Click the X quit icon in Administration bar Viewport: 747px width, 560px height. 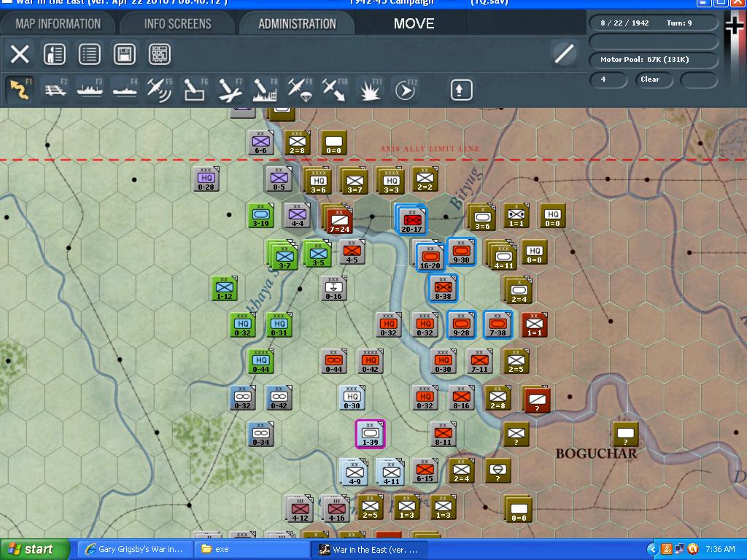coord(20,54)
